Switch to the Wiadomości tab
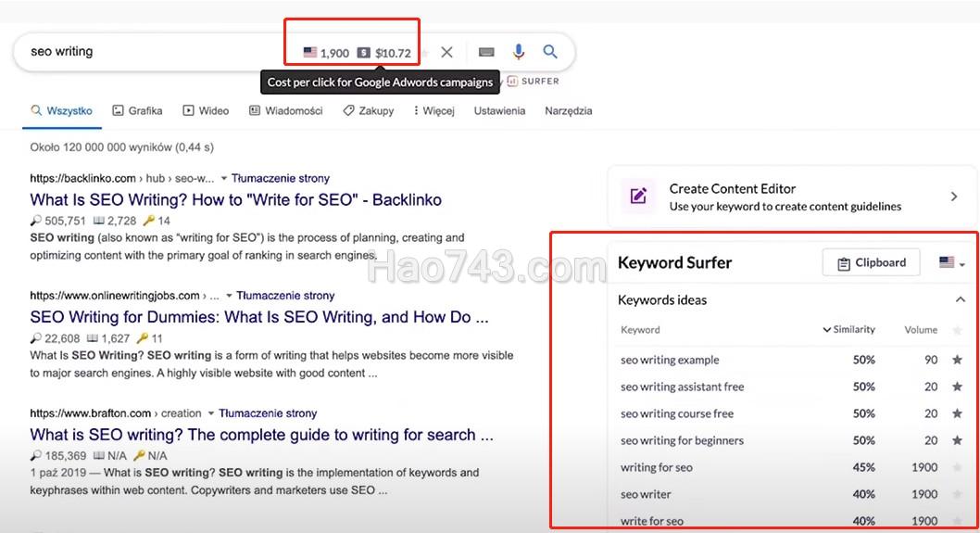This screenshot has width=980, height=533. click(285, 110)
